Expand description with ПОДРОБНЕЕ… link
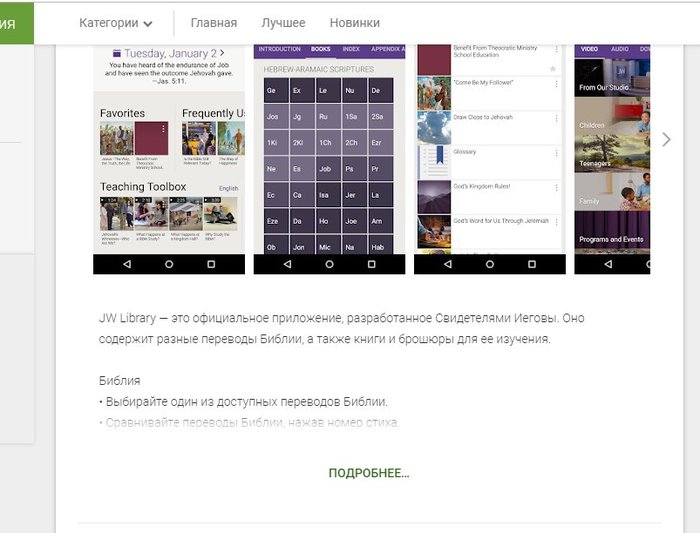 coord(369,473)
